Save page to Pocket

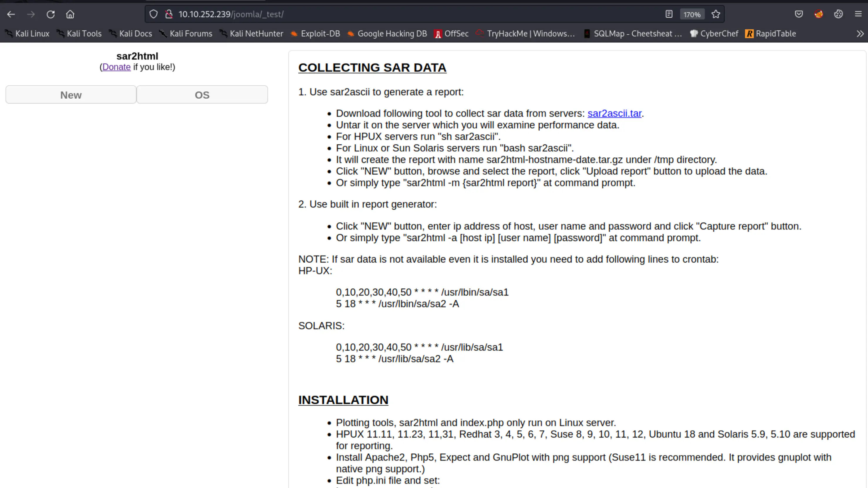pyautogui.click(x=798, y=14)
